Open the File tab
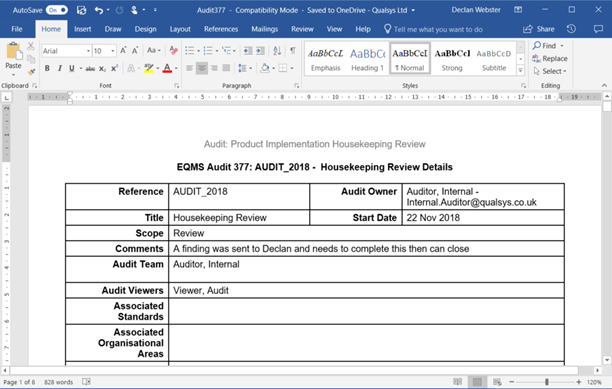The image size is (612, 389). (x=17, y=29)
